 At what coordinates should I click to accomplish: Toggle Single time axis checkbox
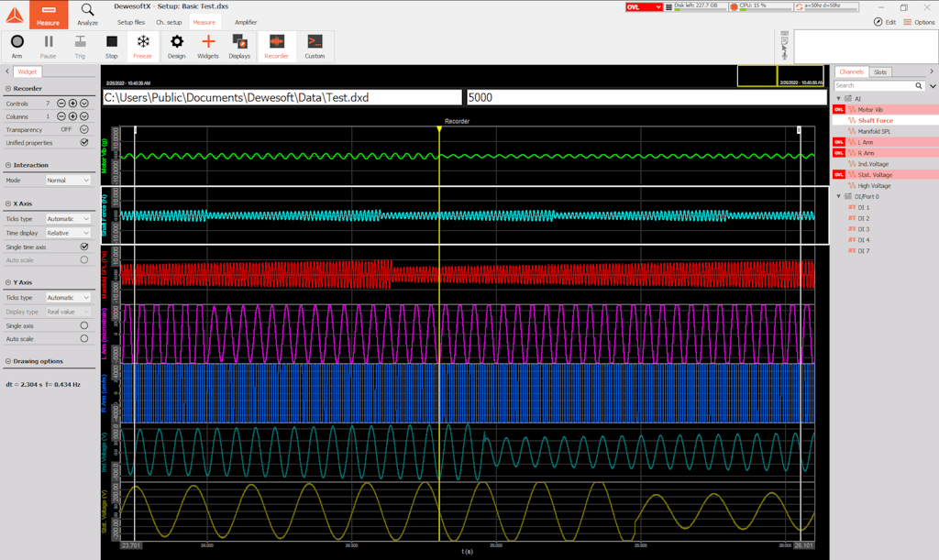(x=84, y=247)
